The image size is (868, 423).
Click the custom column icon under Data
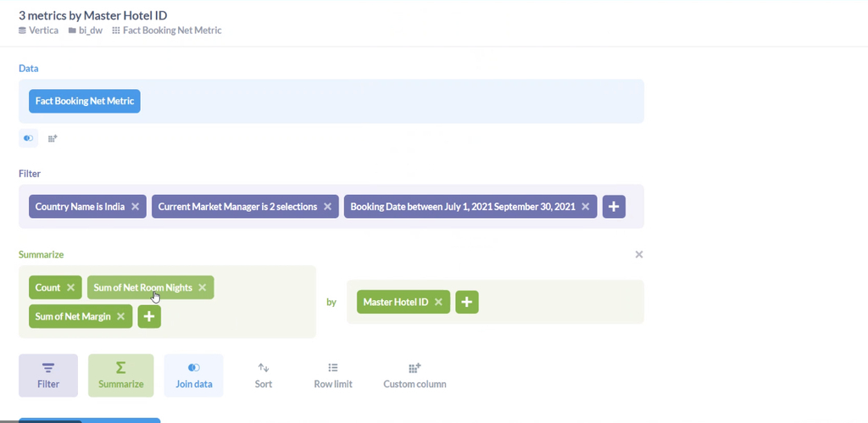pos(53,138)
